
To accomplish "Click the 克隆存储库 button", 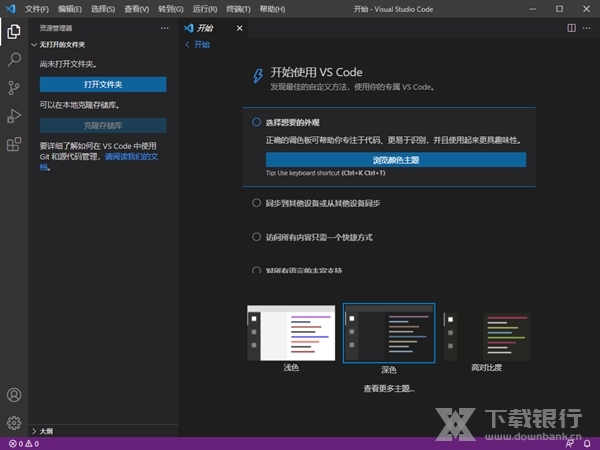I will pos(103,125).
